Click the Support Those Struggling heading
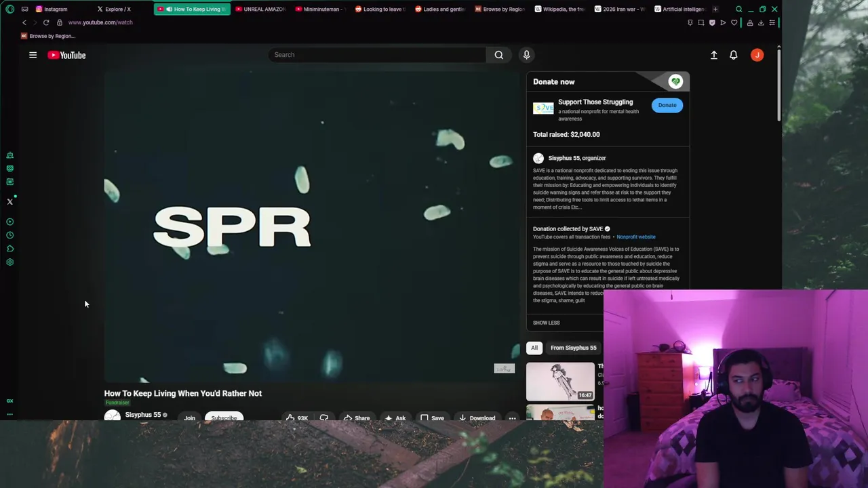The width and height of the screenshot is (868, 488). [x=595, y=102]
